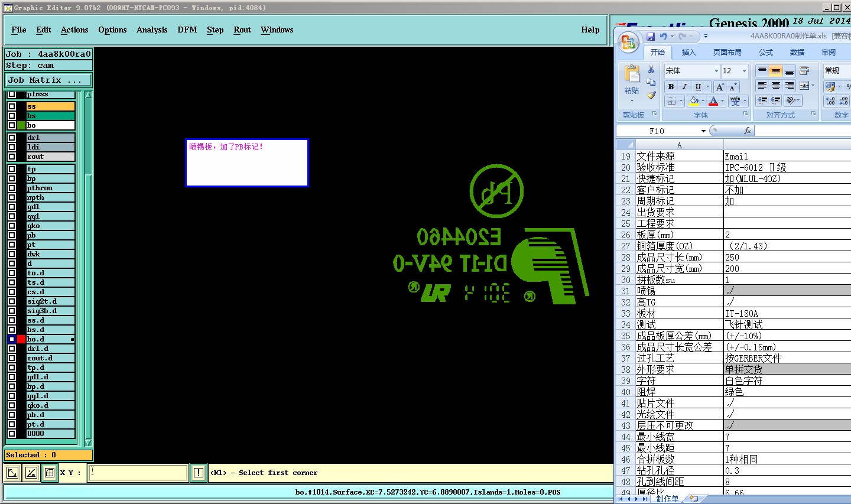The height and width of the screenshot is (504, 851).
Task: Open the Rout menu
Action: pos(242,30)
